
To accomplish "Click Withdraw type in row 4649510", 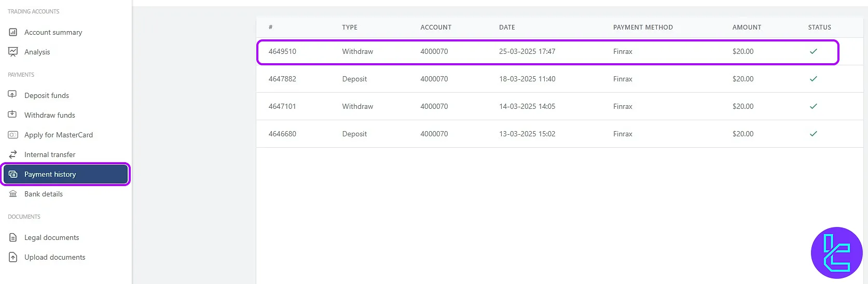I will tap(357, 51).
